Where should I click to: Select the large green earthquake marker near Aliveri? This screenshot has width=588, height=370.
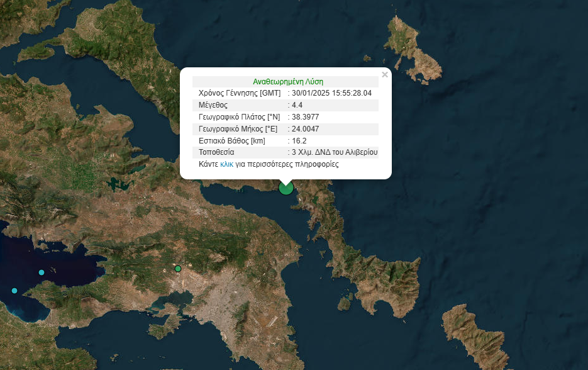click(286, 188)
